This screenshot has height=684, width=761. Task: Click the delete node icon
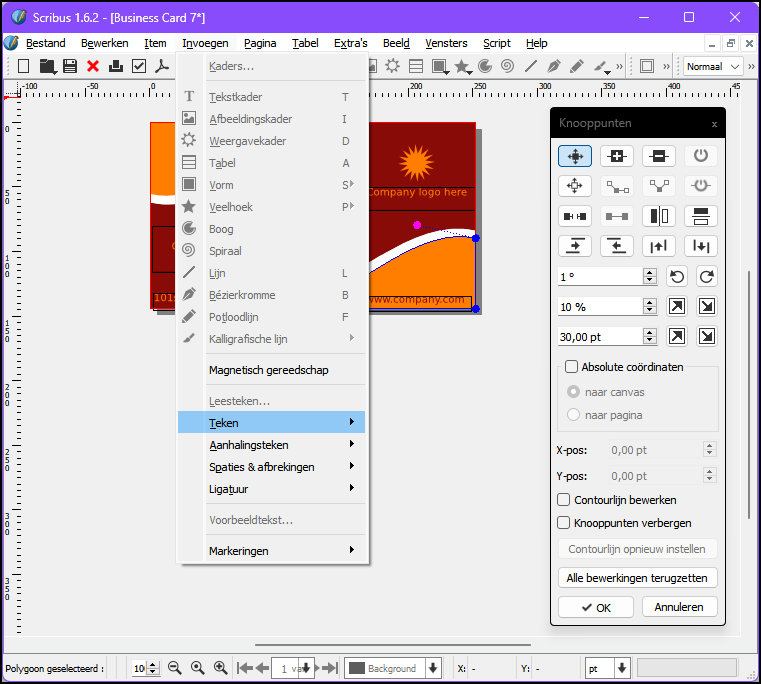(x=659, y=156)
